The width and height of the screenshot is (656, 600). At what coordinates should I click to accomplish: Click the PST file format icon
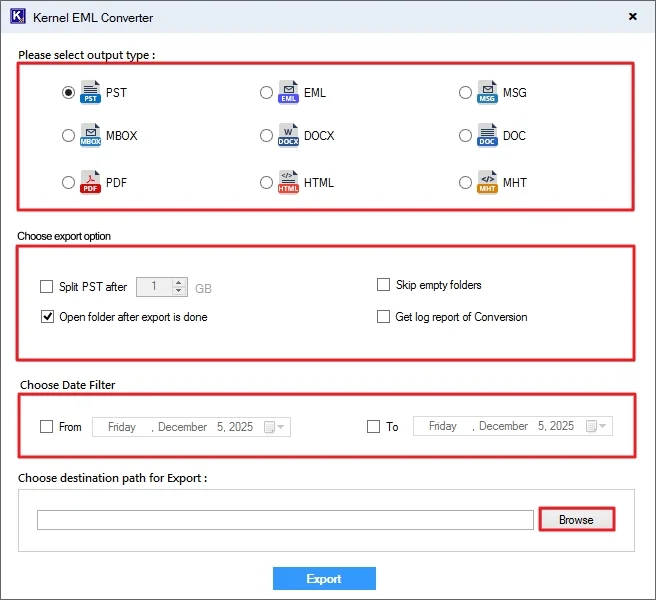[x=90, y=92]
